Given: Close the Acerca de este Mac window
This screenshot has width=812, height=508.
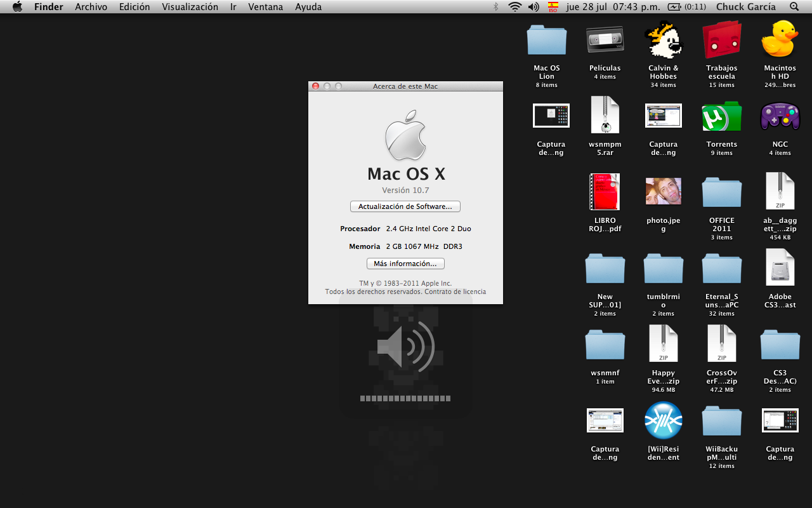Looking at the screenshot, I should point(316,86).
